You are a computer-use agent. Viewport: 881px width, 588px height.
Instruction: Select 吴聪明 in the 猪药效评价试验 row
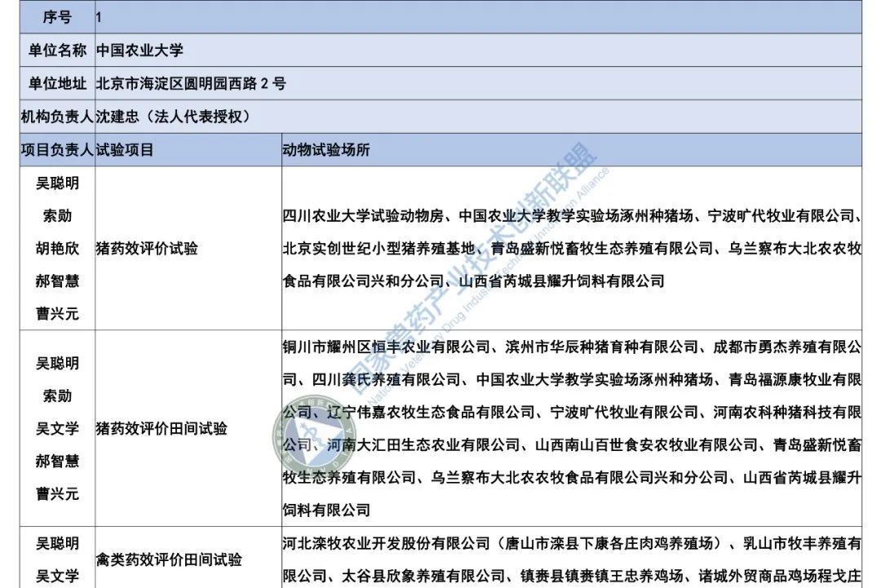(57, 183)
